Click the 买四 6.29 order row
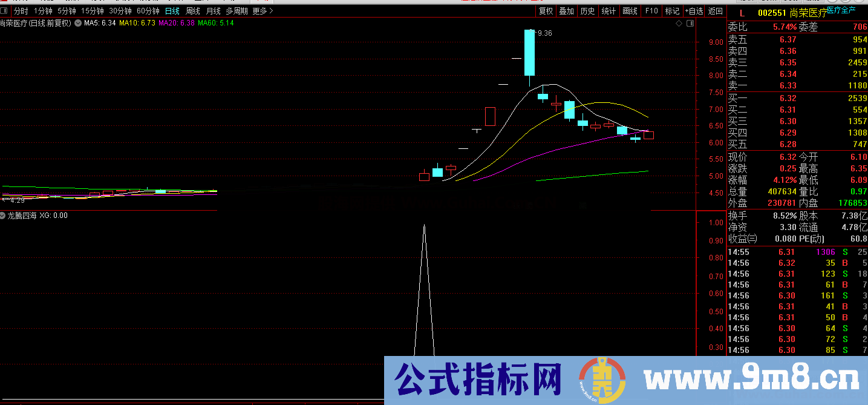868x405 pixels. click(x=797, y=133)
